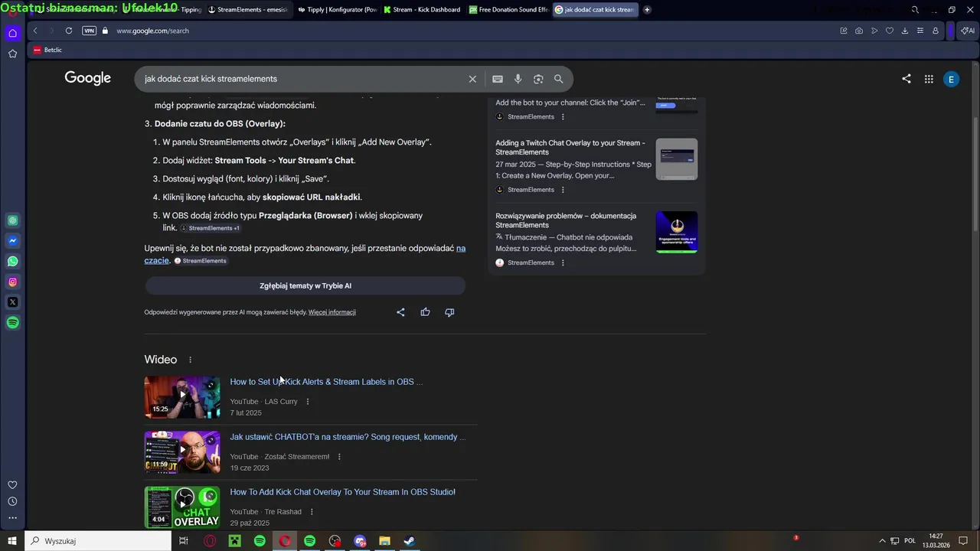Open the Messenger sidebar panel

12,241
